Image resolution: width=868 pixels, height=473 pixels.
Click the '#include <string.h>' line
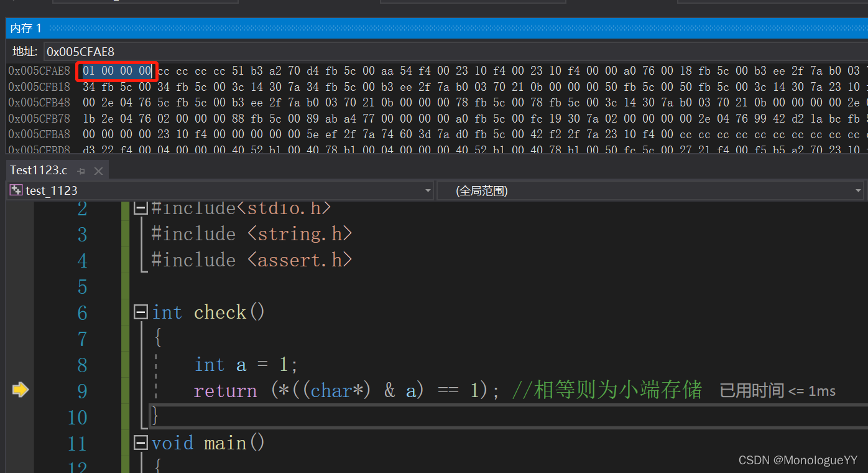(252, 234)
